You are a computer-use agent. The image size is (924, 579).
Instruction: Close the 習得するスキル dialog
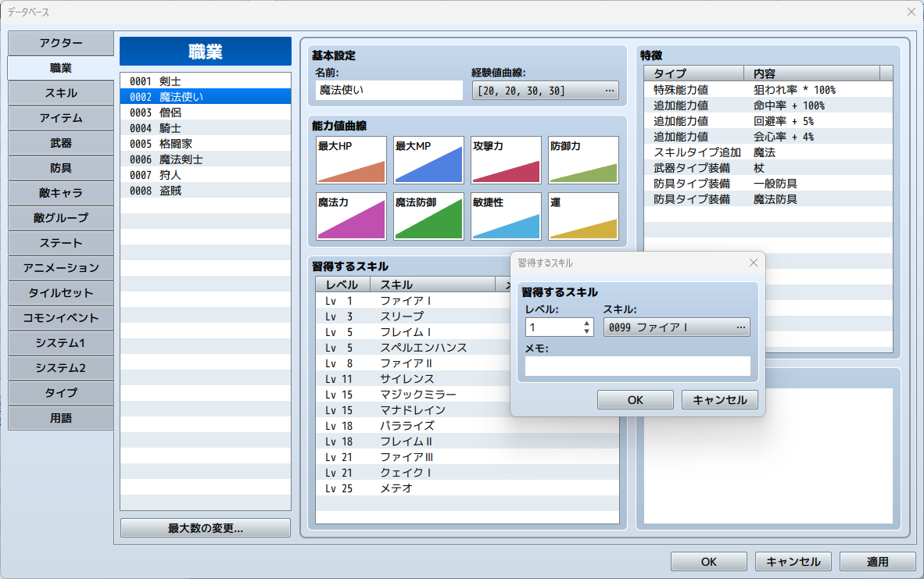tap(753, 263)
